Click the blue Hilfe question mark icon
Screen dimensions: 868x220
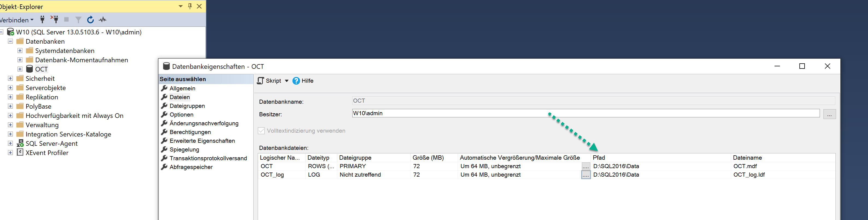296,81
